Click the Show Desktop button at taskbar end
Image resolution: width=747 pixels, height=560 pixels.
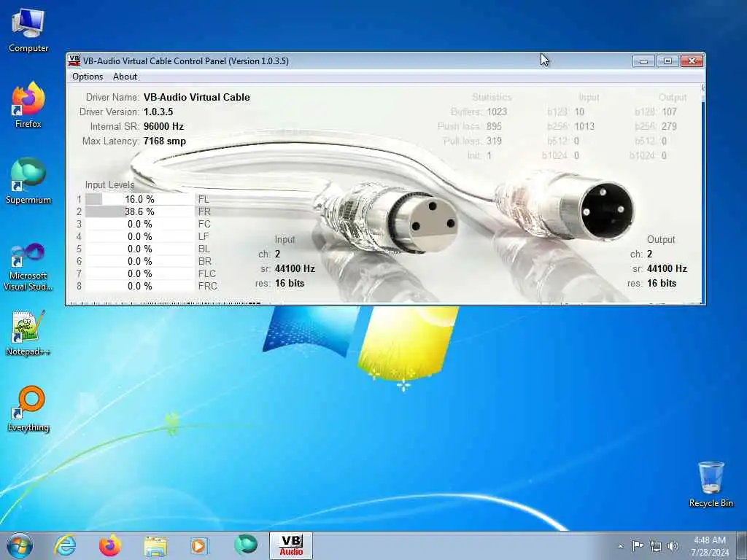742,545
